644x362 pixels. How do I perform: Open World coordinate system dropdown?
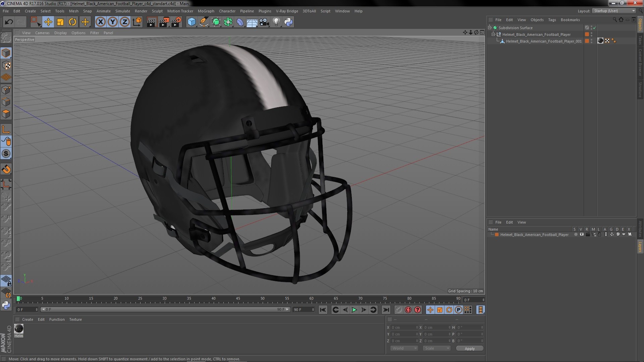click(404, 348)
